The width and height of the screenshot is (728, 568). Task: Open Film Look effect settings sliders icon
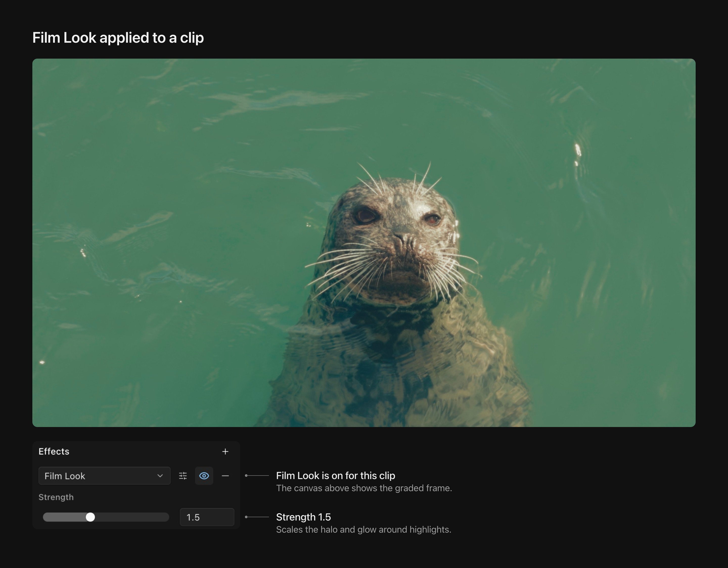(183, 476)
